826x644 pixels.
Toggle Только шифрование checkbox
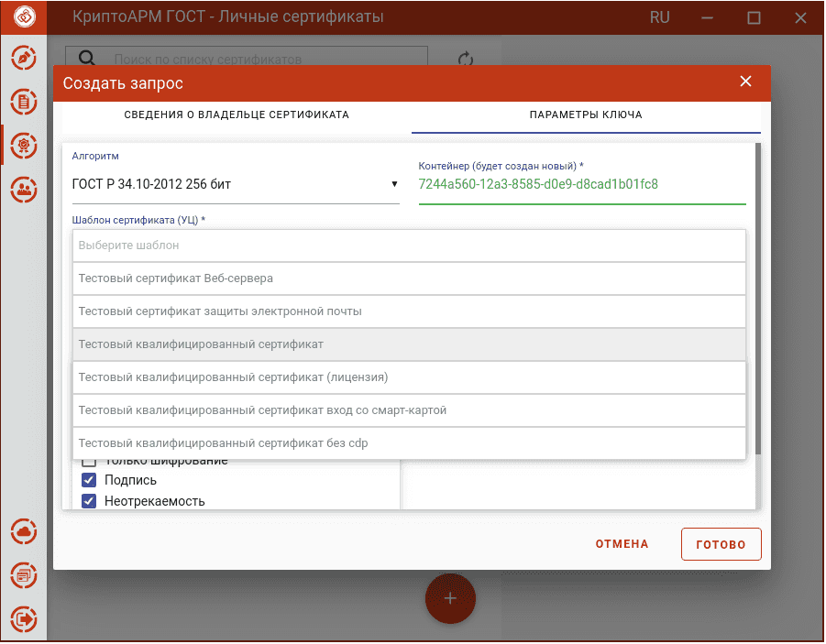89,463
